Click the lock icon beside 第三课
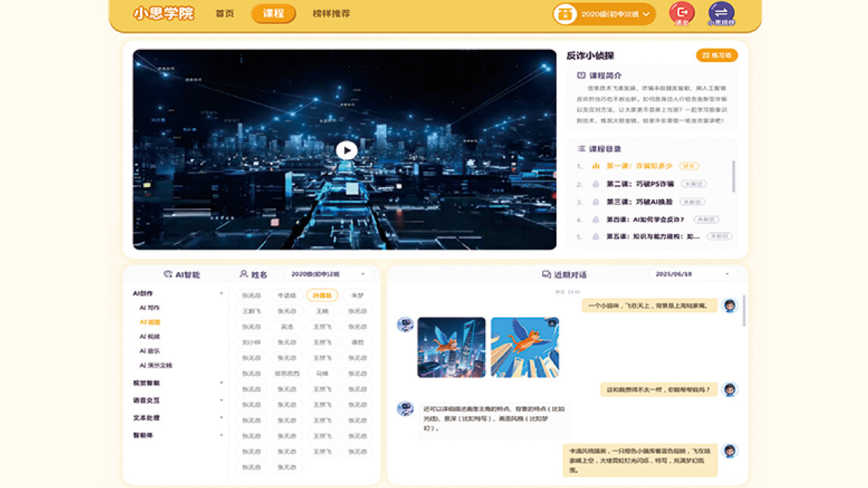 [x=596, y=202]
